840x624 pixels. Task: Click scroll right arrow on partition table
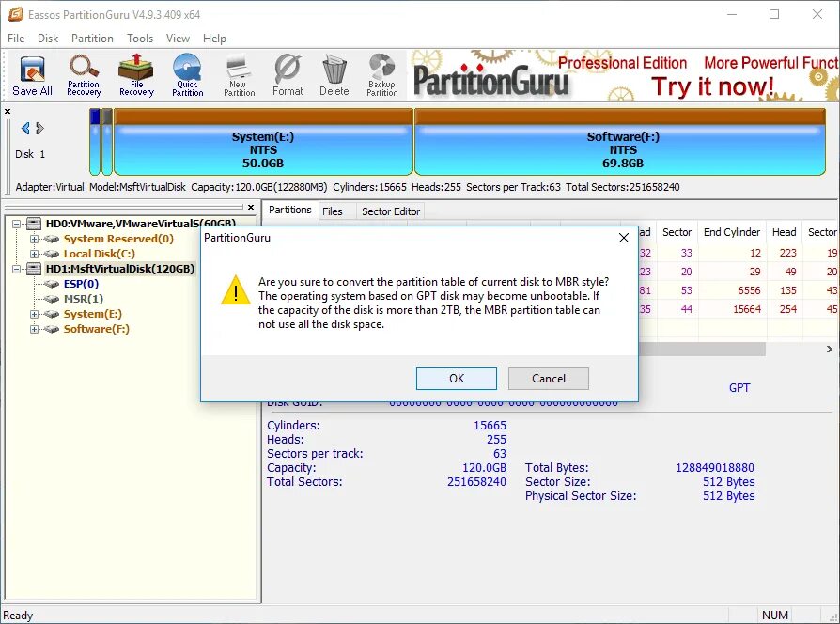[830, 350]
